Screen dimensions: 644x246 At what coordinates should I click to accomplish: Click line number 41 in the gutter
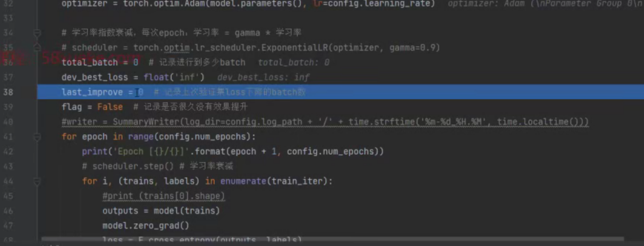click(x=8, y=137)
